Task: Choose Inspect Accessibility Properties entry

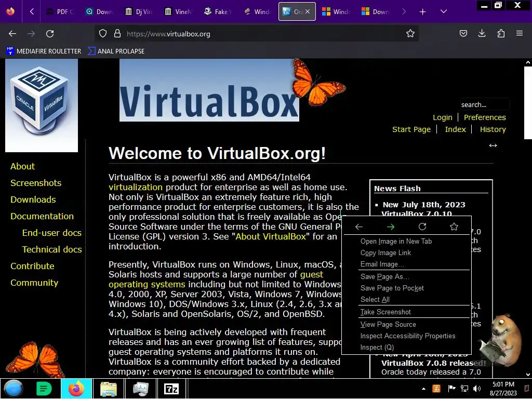Action: [x=406, y=336]
